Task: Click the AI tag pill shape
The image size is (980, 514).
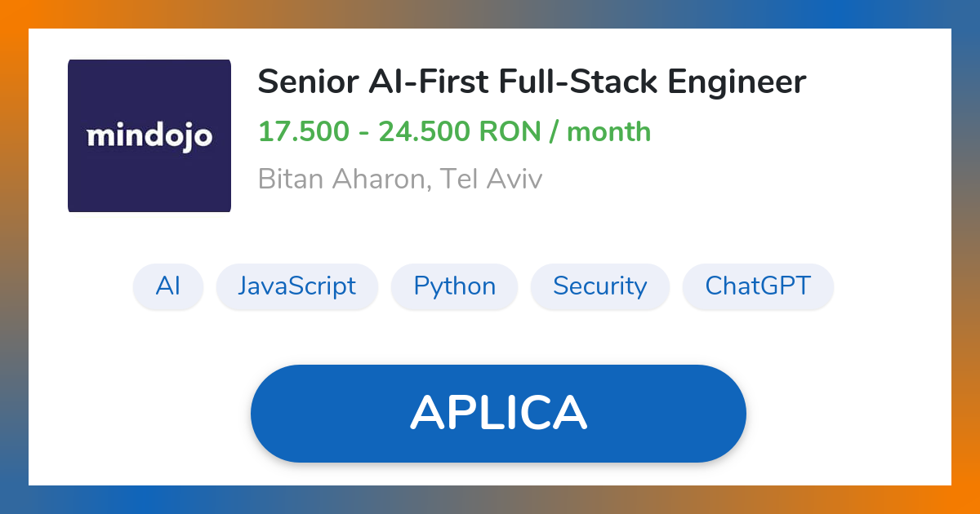Action: [x=168, y=286]
